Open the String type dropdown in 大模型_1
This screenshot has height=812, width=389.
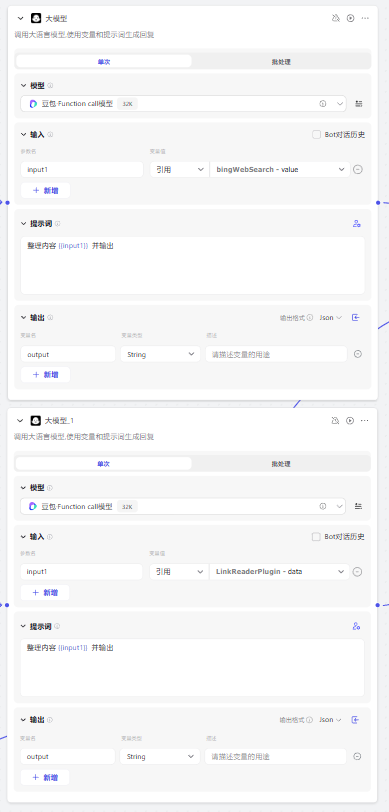point(160,757)
